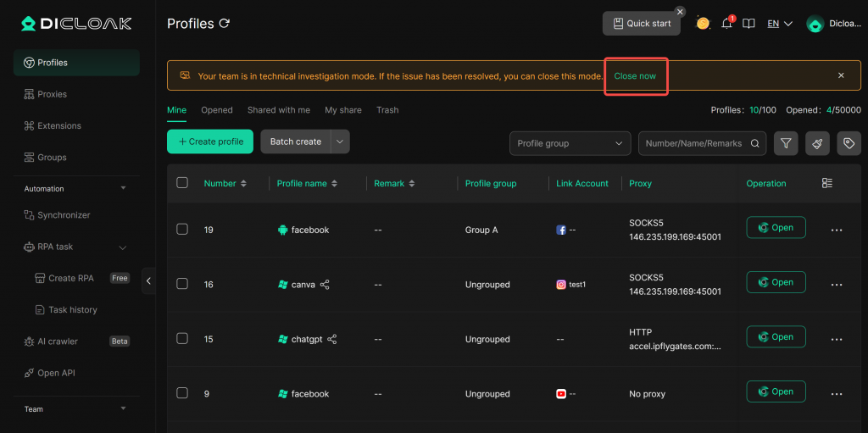This screenshot has height=433, width=868.
Task: Open the Batch create dropdown arrow
Action: pyautogui.click(x=340, y=142)
